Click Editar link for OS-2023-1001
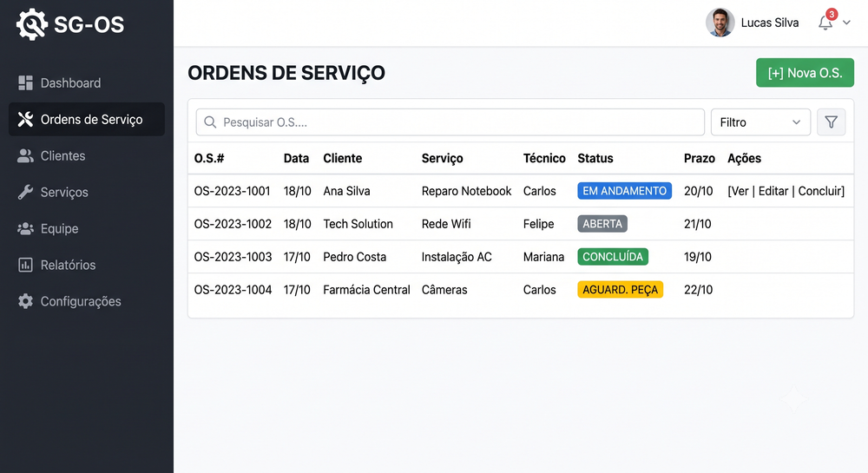868x473 pixels. tap(773, 191)
